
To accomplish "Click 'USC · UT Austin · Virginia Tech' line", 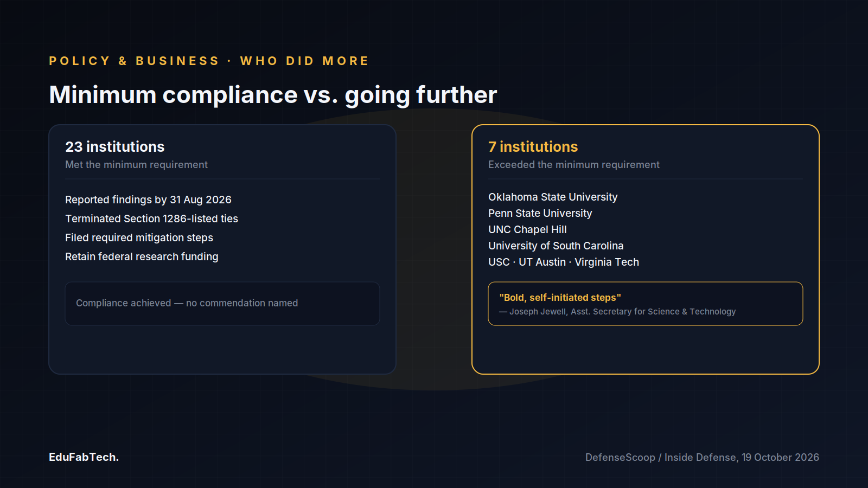I will [x=564, y=262].
